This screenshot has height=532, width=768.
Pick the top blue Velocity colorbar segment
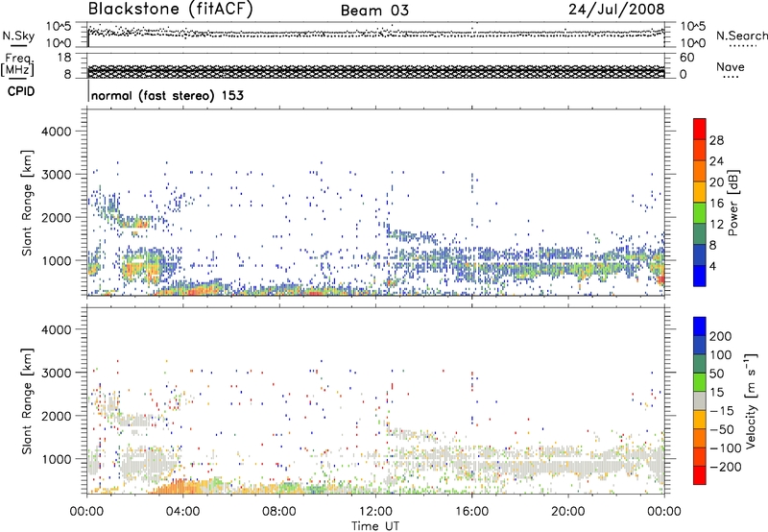click(700, 326)
